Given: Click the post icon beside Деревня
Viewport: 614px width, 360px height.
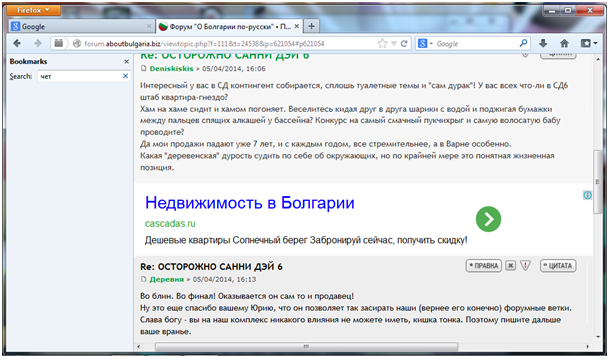Looking at the screenshot, I should 143,279.
